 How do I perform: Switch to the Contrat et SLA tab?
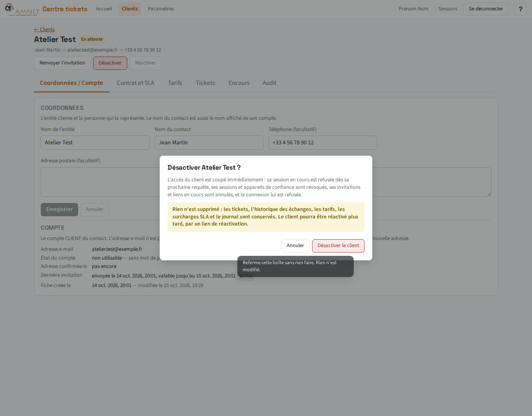[135, 83]
